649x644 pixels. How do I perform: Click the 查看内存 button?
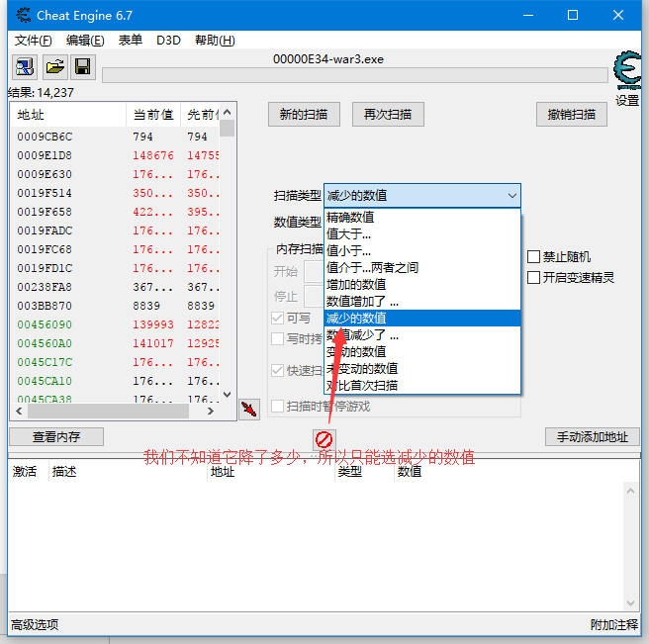pos(56,436)
